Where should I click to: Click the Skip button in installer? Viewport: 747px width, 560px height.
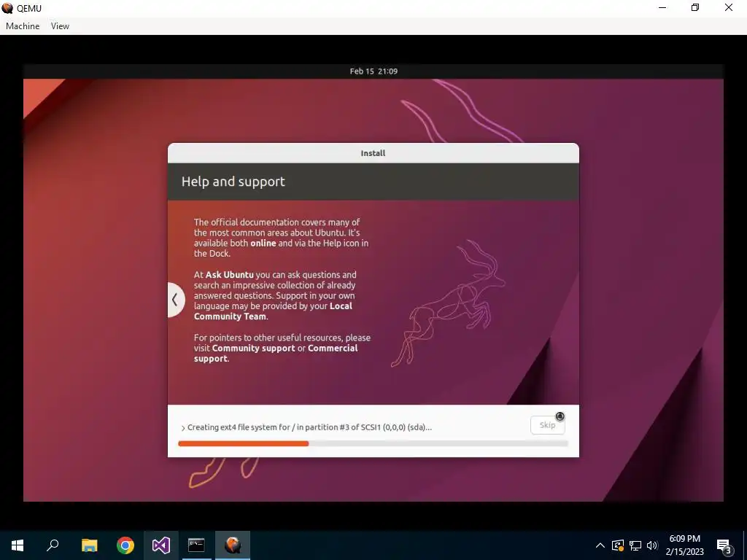pyautogui.click(x=547, y=425)
